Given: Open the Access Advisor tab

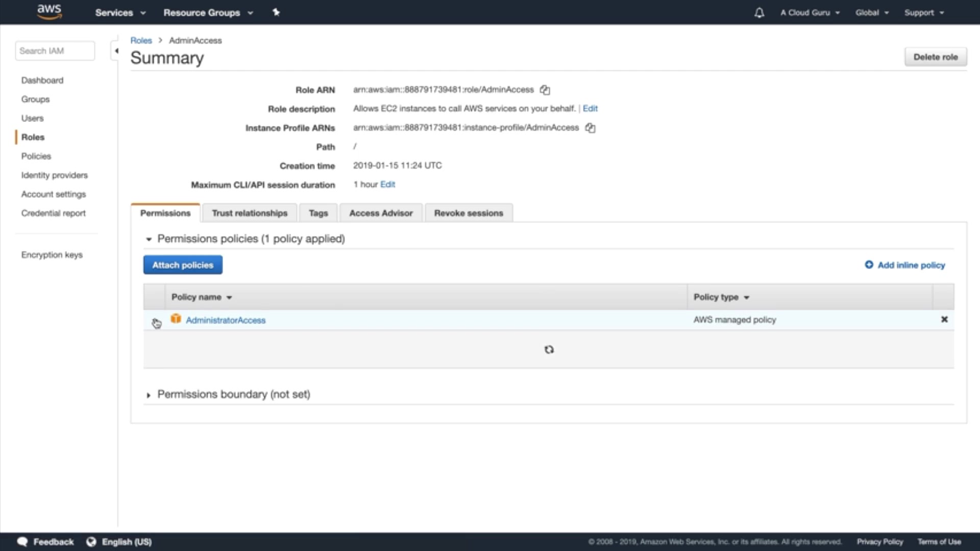Looking at the screenshot, I should pos(381,213).
